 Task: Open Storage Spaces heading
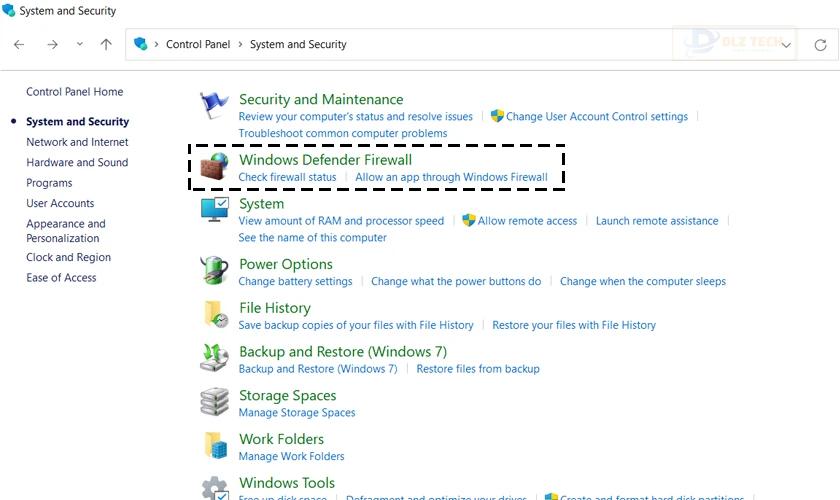pyautogui.click(x=288, y=395)
